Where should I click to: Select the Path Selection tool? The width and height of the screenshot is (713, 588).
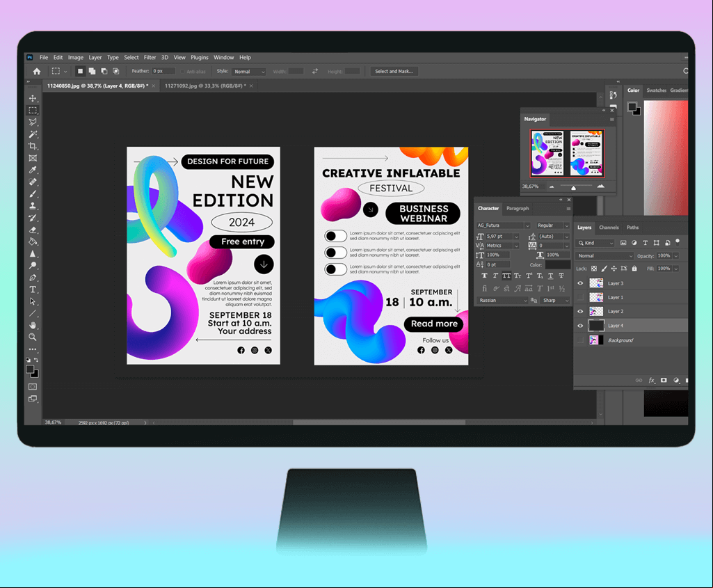point(33,301)
